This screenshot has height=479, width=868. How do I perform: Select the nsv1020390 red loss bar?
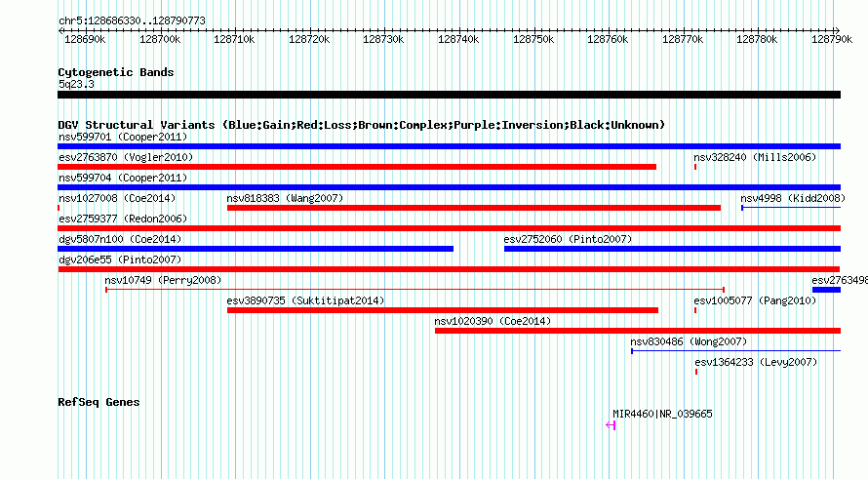(x=638, y=331)
